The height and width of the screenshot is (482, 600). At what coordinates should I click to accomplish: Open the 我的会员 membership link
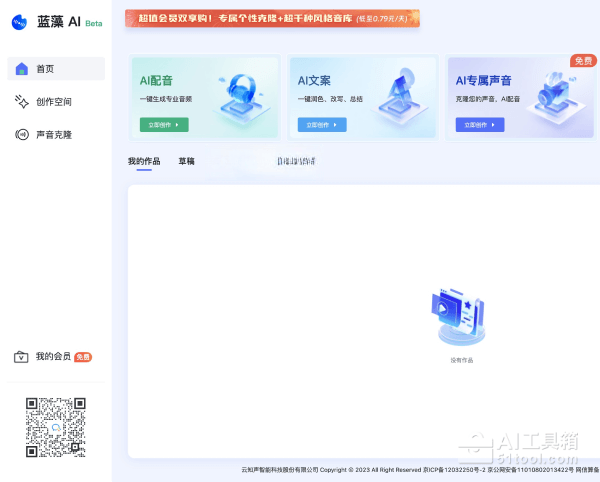tap(53, 357)
